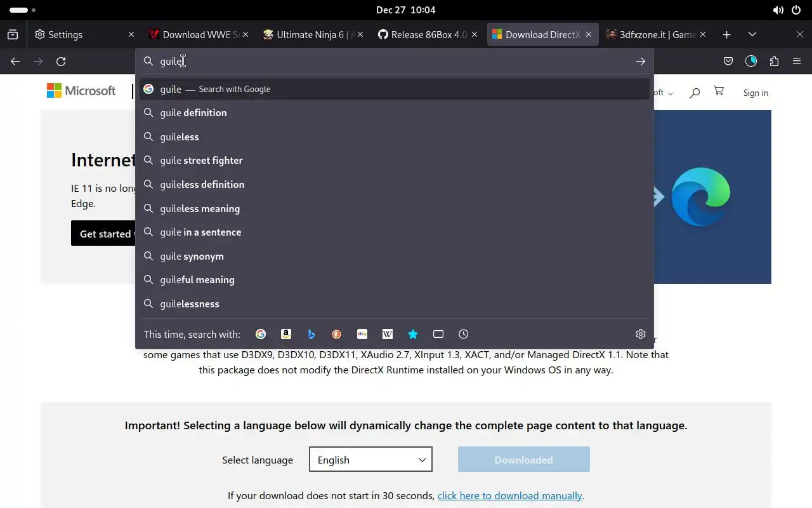
Task: Click the Get started button
Action: coord(103,234)
